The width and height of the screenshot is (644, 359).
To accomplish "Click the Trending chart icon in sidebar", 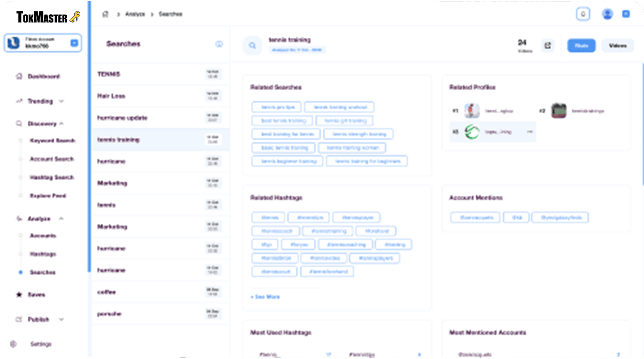I will click(x=19, y=101).
